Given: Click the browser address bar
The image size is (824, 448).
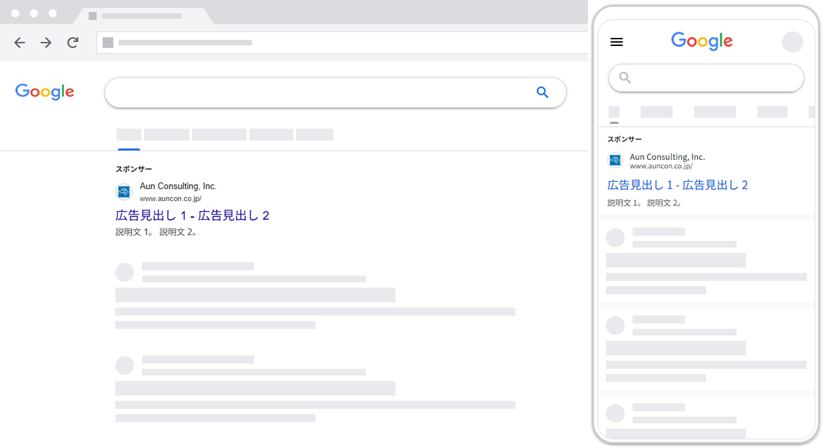Looking at the screenshot, I should pos(340,43).
